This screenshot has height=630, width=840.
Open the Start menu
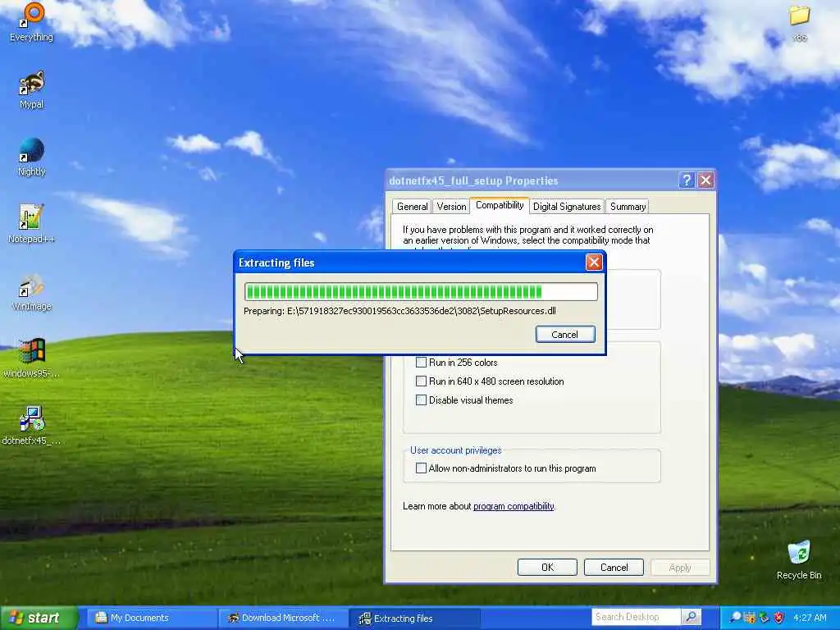click(38, 618)
